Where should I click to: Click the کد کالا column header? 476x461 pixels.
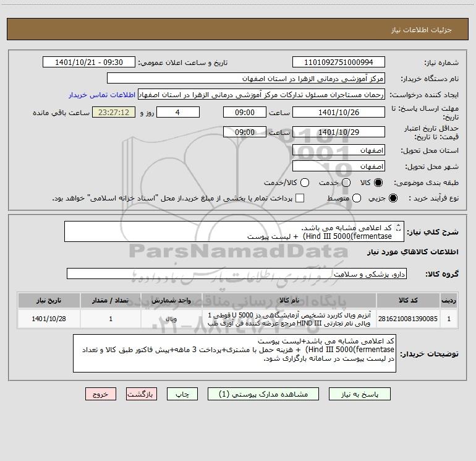point(408,300)
